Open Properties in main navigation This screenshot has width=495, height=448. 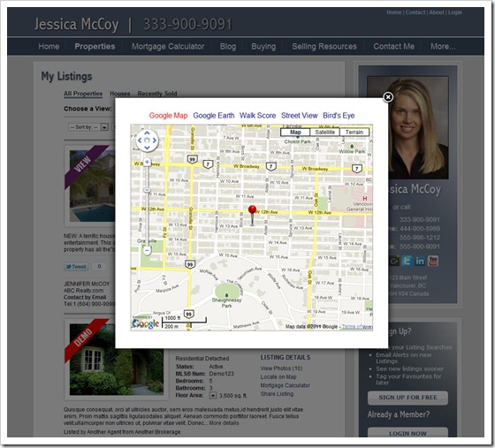[95, 46]
